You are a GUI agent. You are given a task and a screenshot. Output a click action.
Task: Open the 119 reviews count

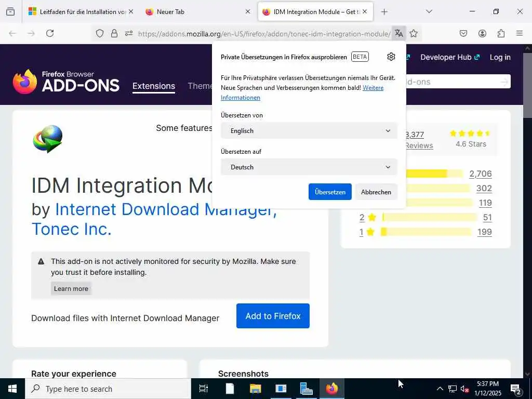coord(485,203)
